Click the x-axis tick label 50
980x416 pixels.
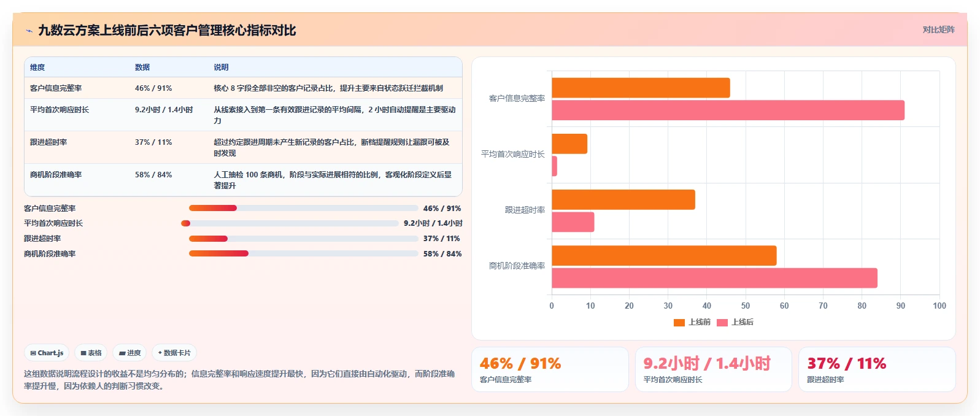pos(746,306)
